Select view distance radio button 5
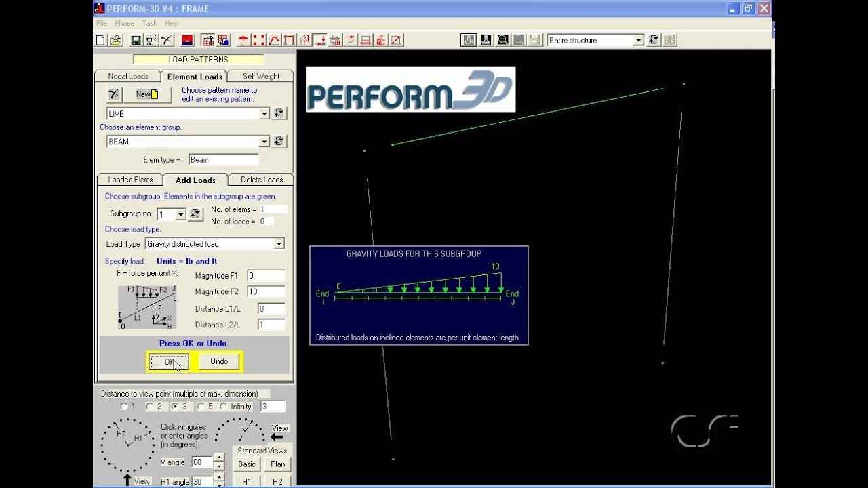Image resolution: width=868 pixels, height=488 pixels. (201, 407)
